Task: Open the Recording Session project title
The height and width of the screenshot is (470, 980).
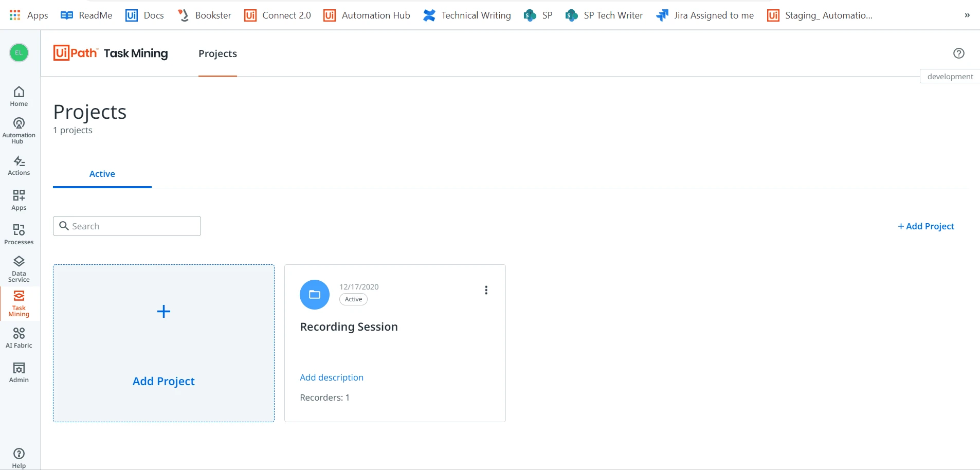Action: coord(349,327)
